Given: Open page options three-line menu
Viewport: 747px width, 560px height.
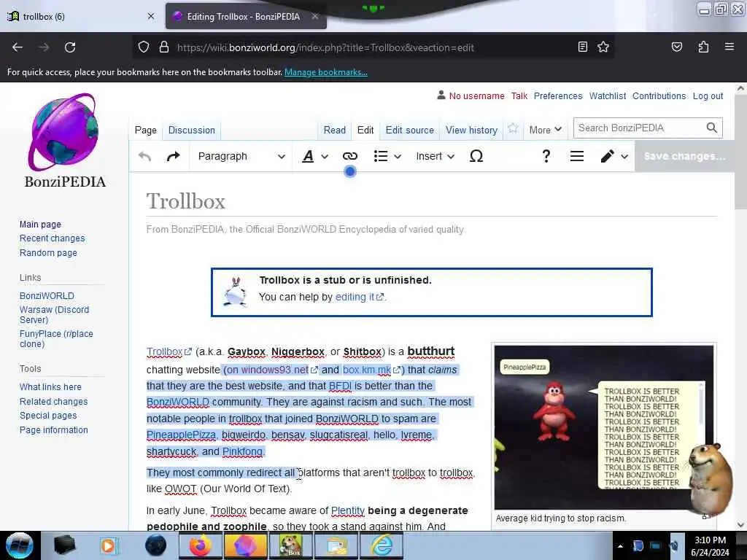Looking at the screenshot, I should (577, 156).
